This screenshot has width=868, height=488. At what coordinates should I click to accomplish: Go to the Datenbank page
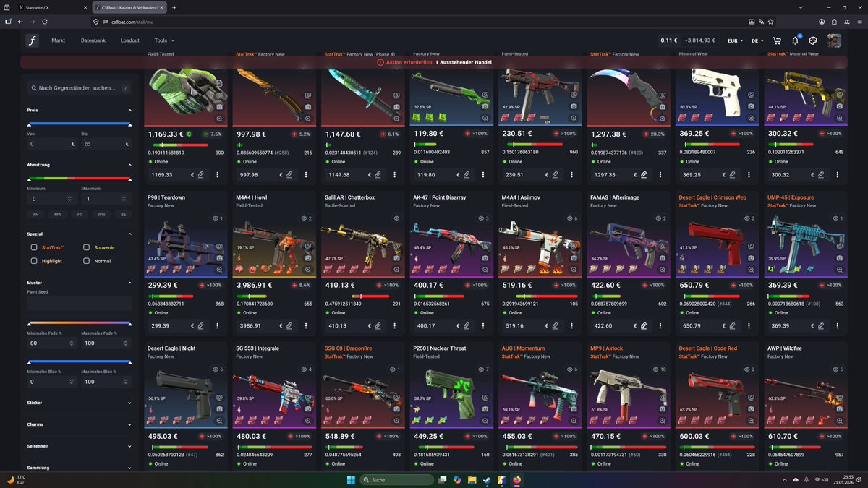pyautogui.click(x=93, y=40)
